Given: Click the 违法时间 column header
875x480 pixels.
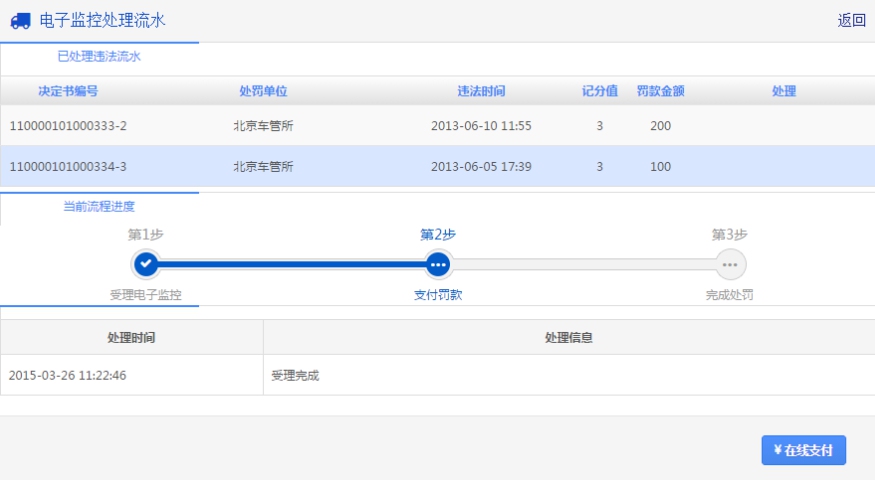Looking at the screenshot, I should coord(481,91).
